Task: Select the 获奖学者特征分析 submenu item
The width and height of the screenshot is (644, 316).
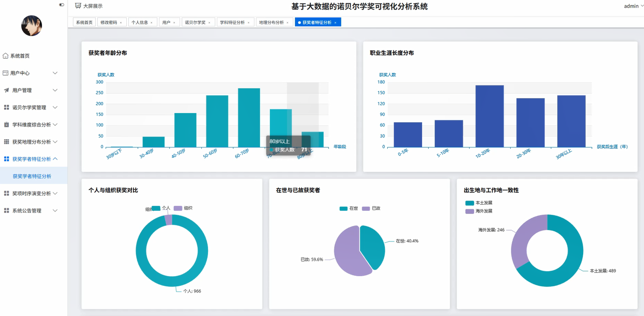Action: [x=34, y=176]
